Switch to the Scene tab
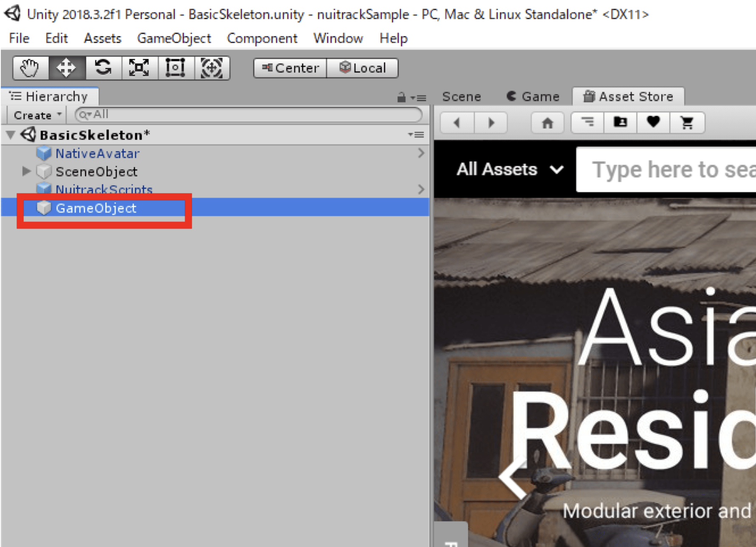The image size is (756, 547). (462, 97)
